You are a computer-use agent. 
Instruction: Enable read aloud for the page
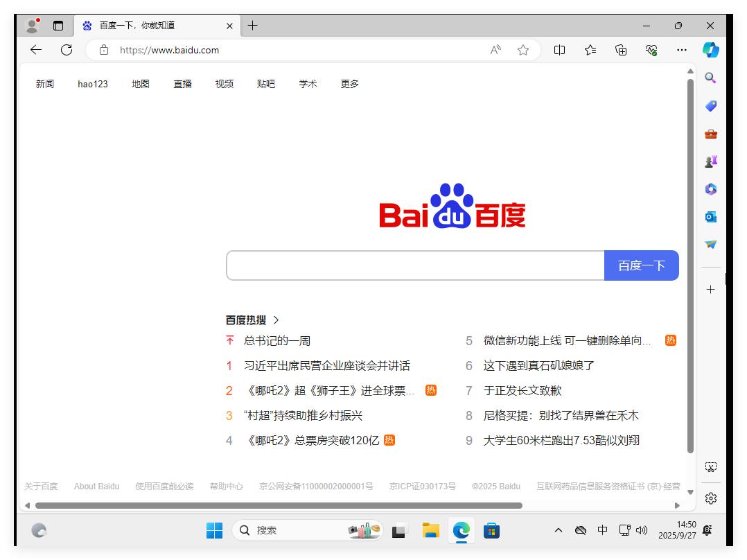pyautogui.click(x=495, y=50)
